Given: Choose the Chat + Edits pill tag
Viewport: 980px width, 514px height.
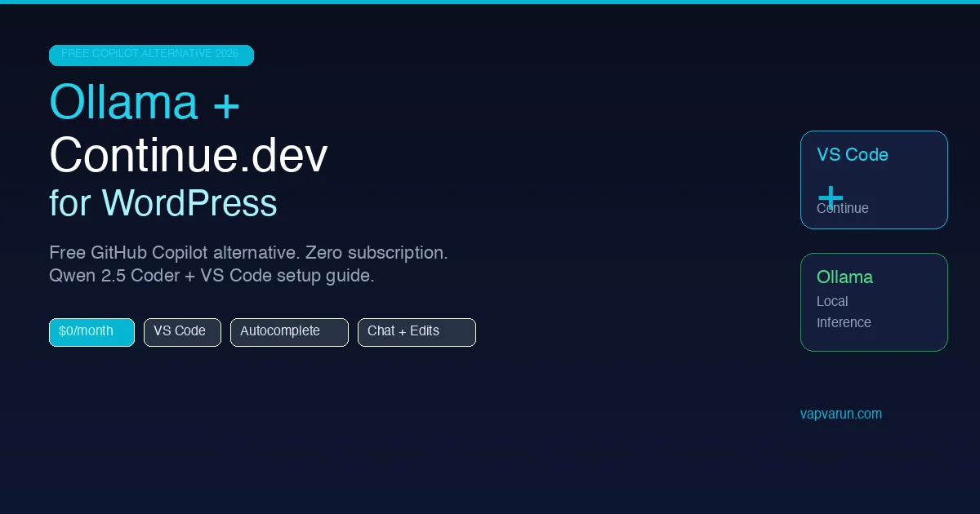Looking at the screenshot, I should [x=416, y=332].
